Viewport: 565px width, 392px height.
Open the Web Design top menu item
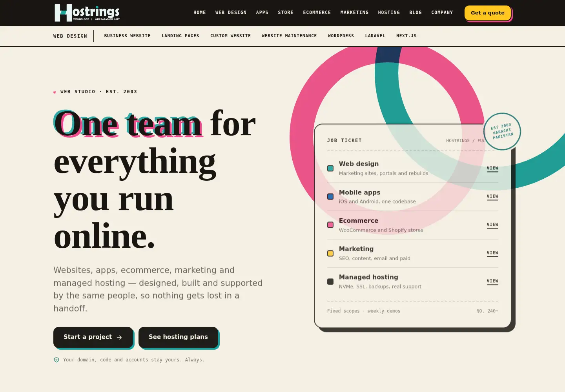231,13
